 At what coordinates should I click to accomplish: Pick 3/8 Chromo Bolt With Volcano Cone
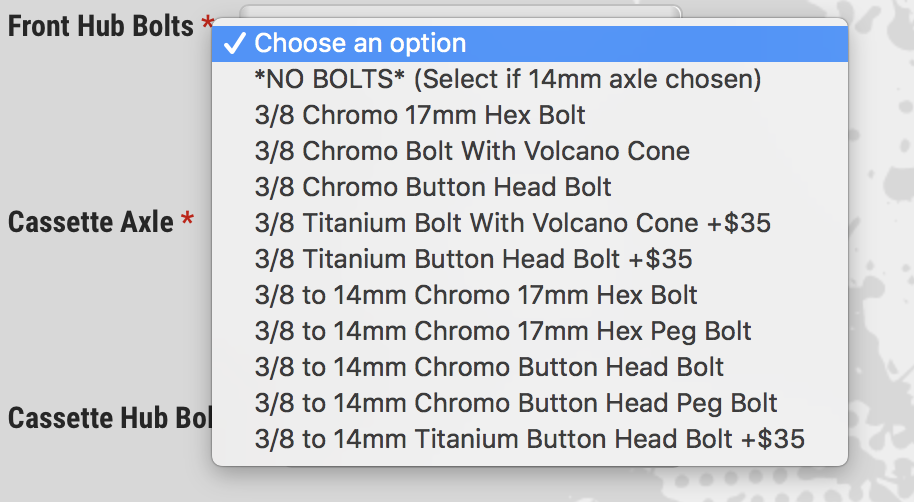point(472,151)
